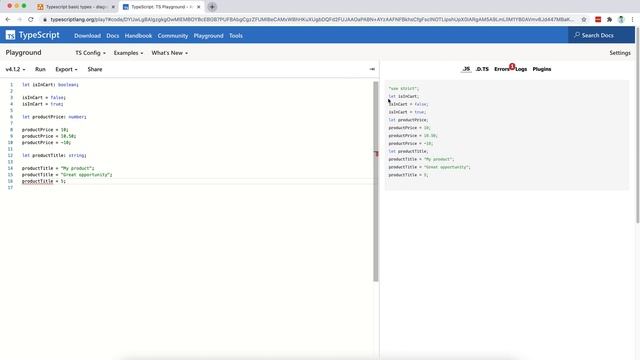The height and width of the screenshot is (360, 640).
Task: Open the v4.1.2 version selector
Action: [15, 69]
